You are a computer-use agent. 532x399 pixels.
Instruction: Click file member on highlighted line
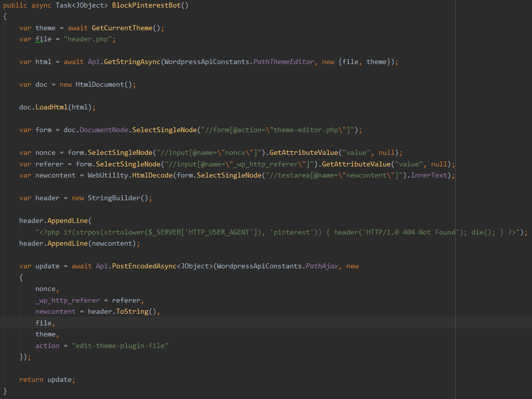coord(43,323)
